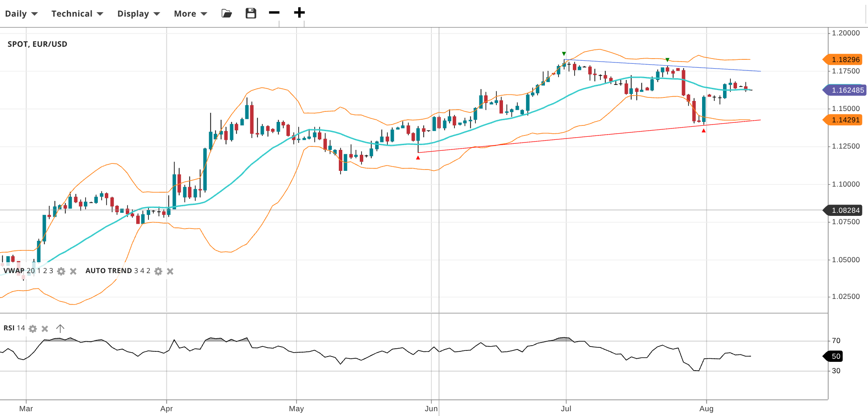This screenshot has height=416, width=868.
Task: Open the load chart folder icon
Action: (227, 14)
